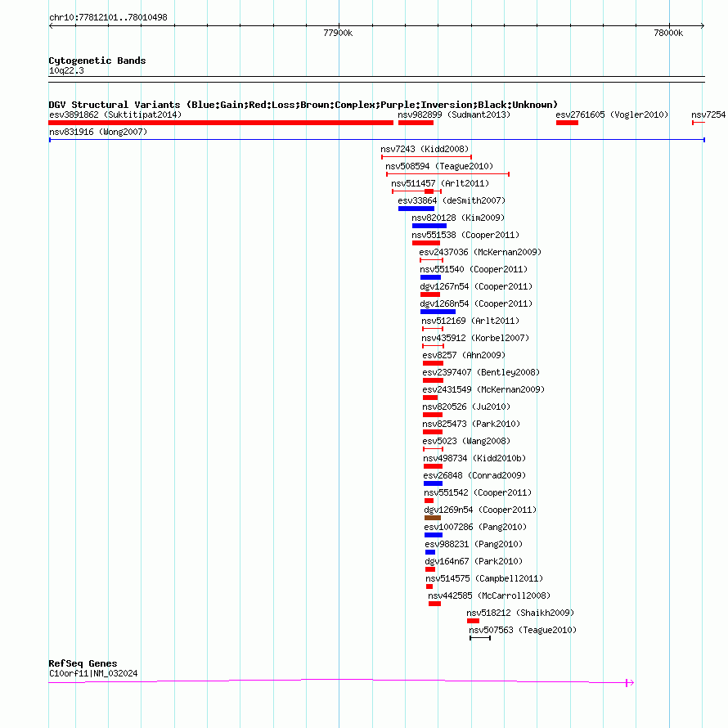The height and width of the screenshot is (728, 728).
Task: Click dgv1268n54 (Cooper2011) label
Action: click(x=476, y=303)
